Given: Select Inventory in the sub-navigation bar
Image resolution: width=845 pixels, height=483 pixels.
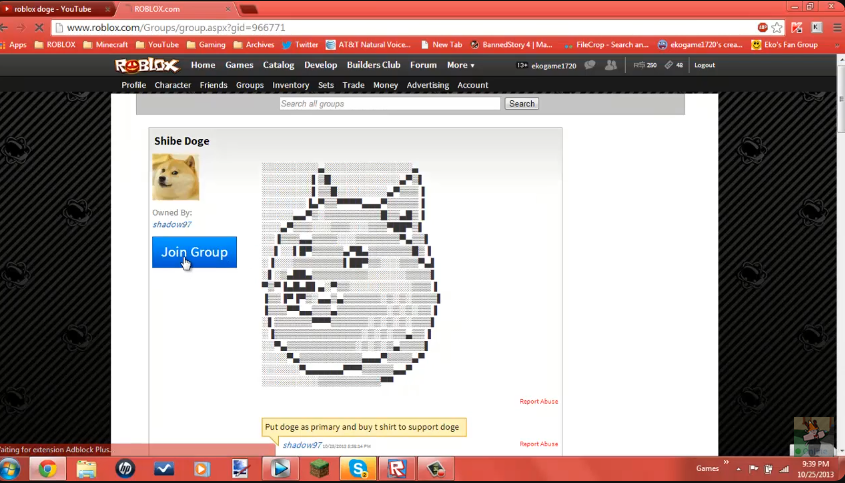Looking at the screenshot, I should (x=291, y=85).
